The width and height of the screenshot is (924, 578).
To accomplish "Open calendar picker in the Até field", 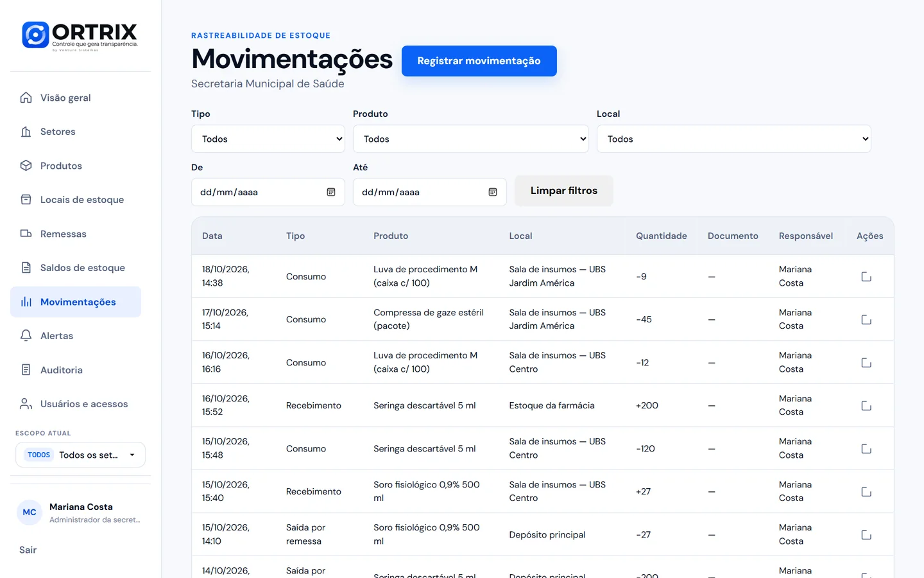I will click(493, 192).
